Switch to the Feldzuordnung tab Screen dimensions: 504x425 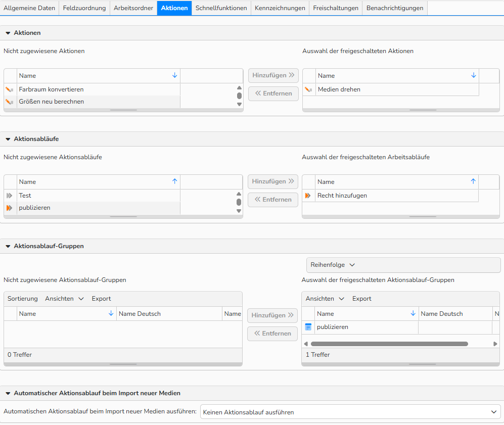(84, 8)
